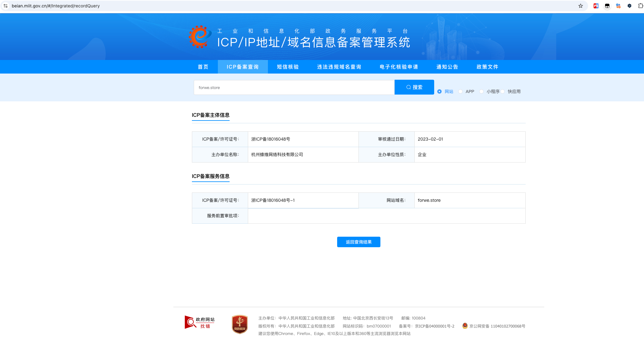Click the 党政机关 shield emblem
644x343 pixels.
[x=240, y=324]
